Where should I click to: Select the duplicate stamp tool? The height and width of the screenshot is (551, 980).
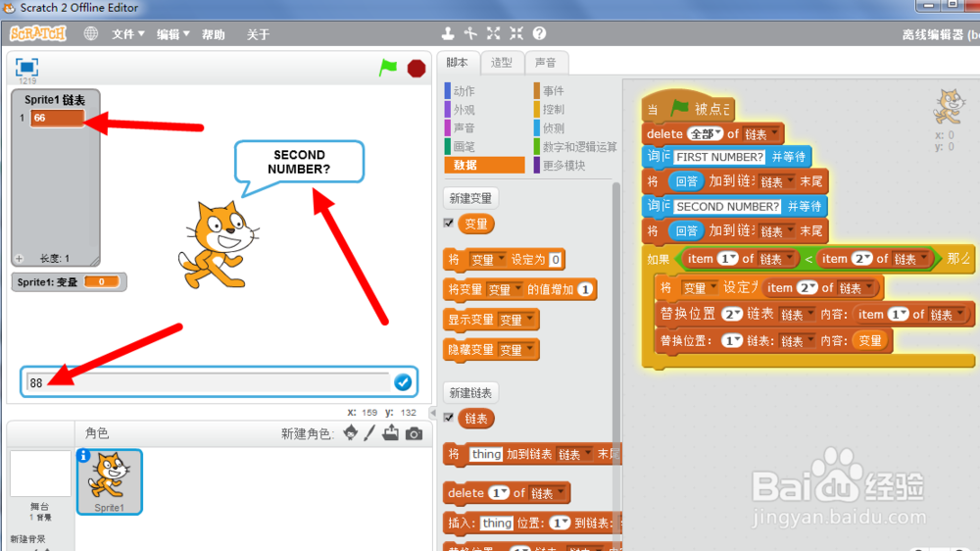point(448,33)
